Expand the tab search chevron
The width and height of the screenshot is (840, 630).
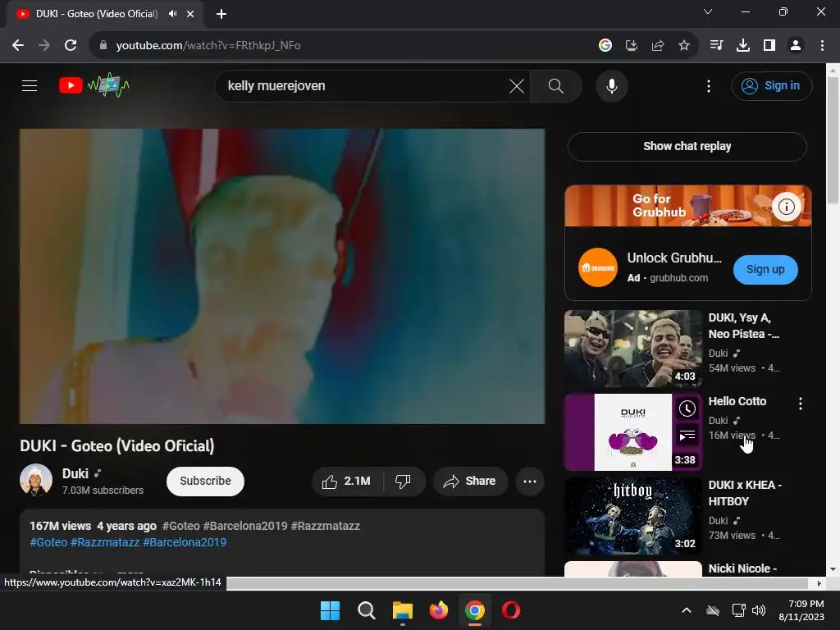click(x=708, y=11)
